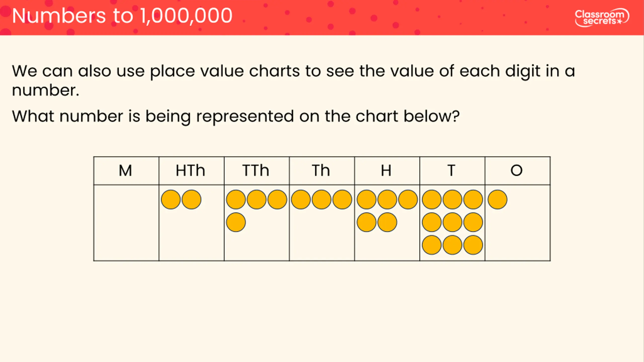This screenshot has width=644, height=362.
Task: Click the 'Numbers to 1,000,000' title
Action: pos(122,16)
